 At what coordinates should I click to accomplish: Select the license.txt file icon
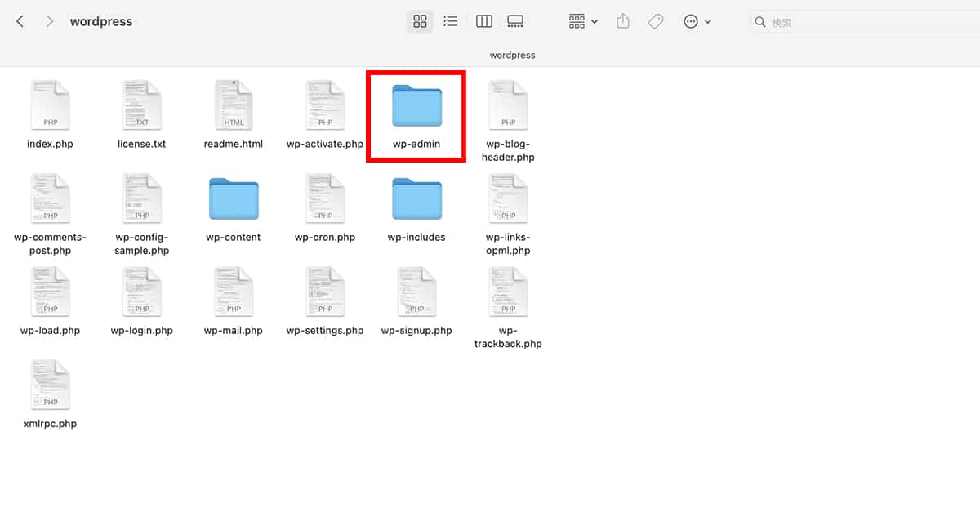point(142,105)
